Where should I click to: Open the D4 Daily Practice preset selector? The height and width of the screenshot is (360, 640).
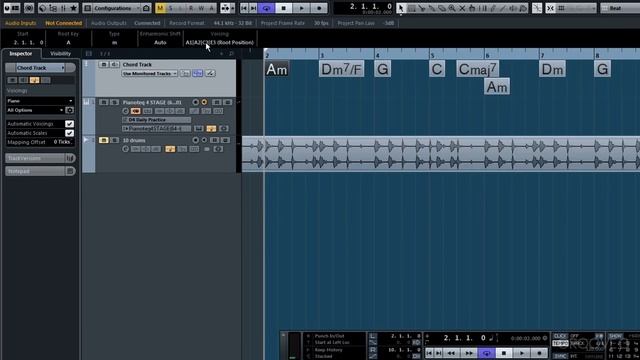(156, 120)
